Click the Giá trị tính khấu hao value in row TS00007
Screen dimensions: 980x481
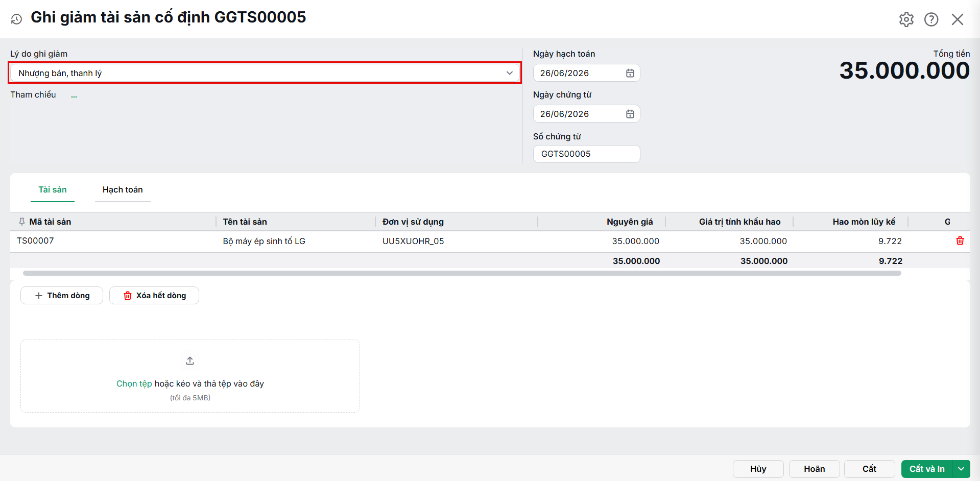[763, 241]
